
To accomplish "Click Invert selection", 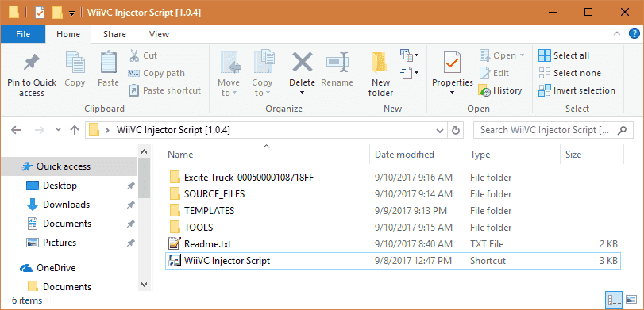I will pos(577,90).
